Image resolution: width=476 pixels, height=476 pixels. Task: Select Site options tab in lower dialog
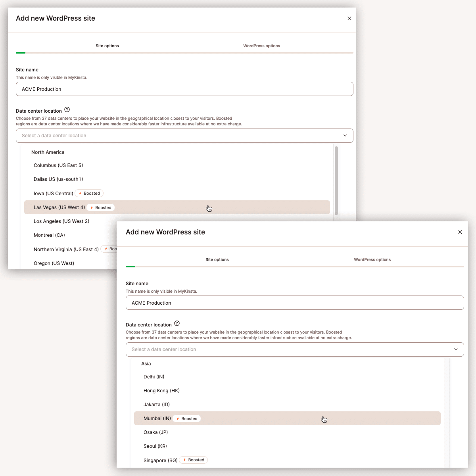(217, 260)
